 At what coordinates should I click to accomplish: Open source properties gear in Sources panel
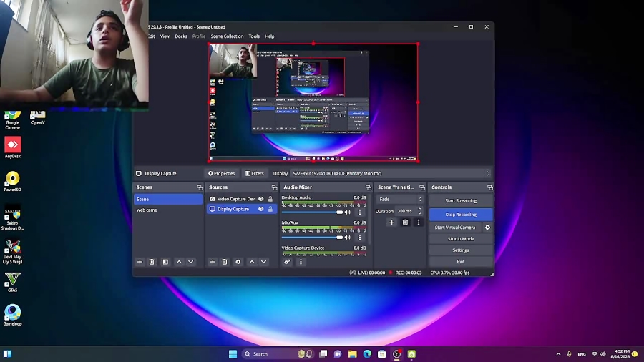238,262
